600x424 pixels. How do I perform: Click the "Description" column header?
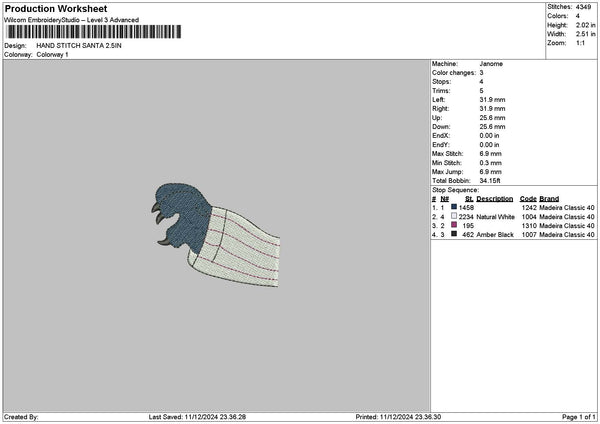point(494,199)
